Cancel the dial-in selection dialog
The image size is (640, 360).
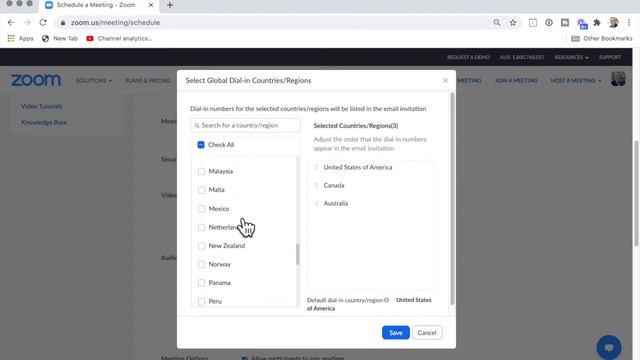[x=427, y=333]
